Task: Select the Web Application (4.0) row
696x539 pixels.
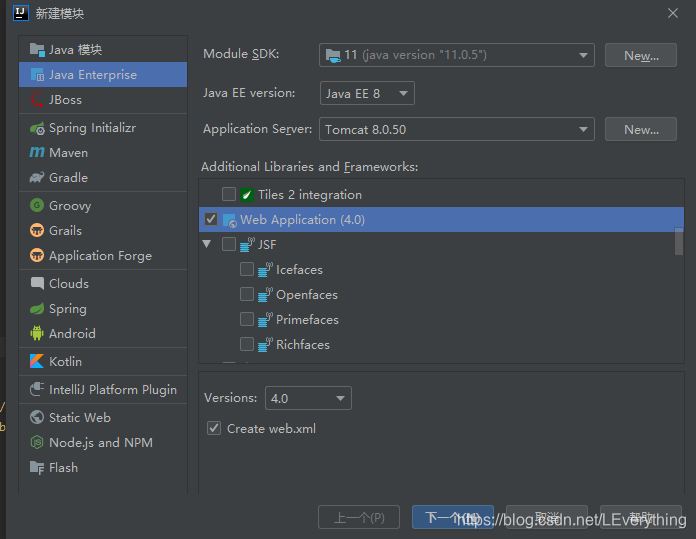Action: pos(441,219)
